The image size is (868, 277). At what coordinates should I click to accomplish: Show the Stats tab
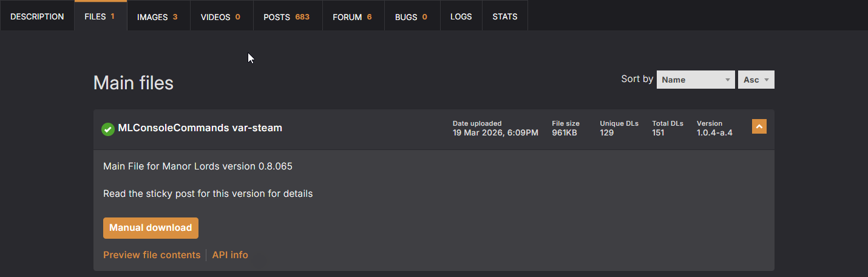click(x=505, y=16)
